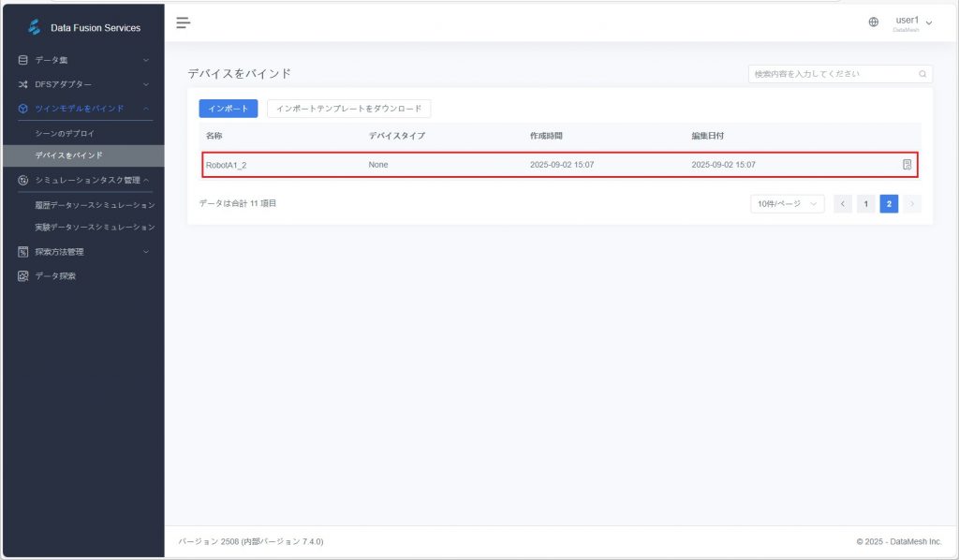Viewport: 959px width, 560px height.
Task: Click the インポート button
Action: tap(229, 109)
